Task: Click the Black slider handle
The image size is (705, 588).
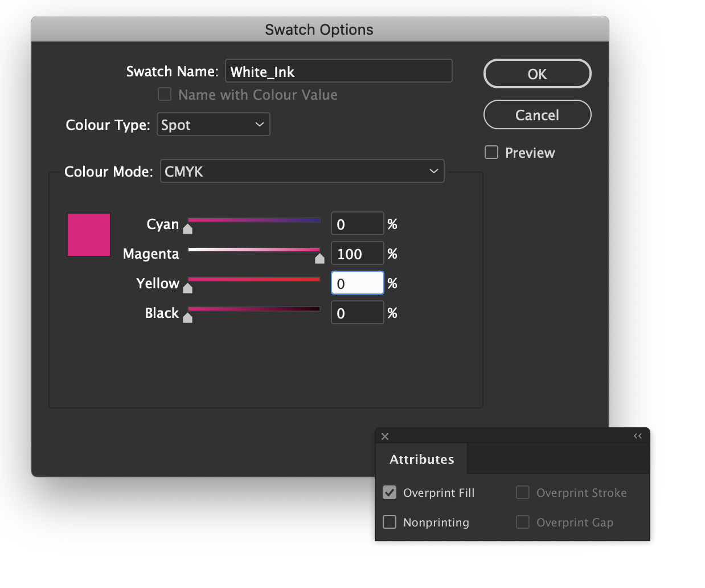Action: pyautogui.click(x=187, y=318)
